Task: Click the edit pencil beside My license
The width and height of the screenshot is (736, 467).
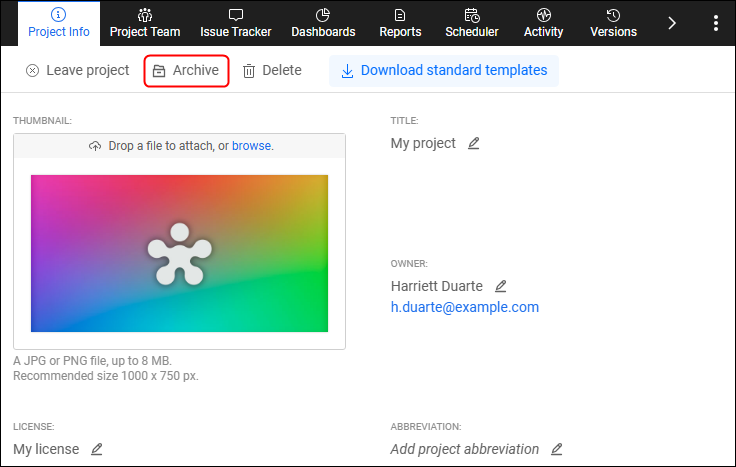Action: [x=97, y=449]
